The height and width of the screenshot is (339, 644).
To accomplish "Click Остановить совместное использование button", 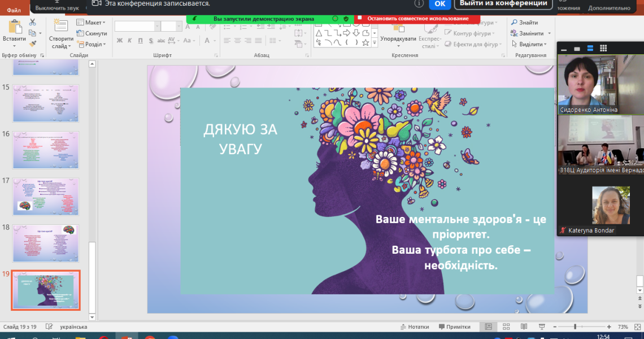I will (x=417, y=19).
